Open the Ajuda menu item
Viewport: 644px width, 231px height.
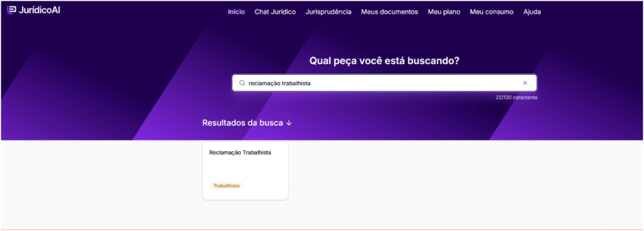(x=532, y=12)
